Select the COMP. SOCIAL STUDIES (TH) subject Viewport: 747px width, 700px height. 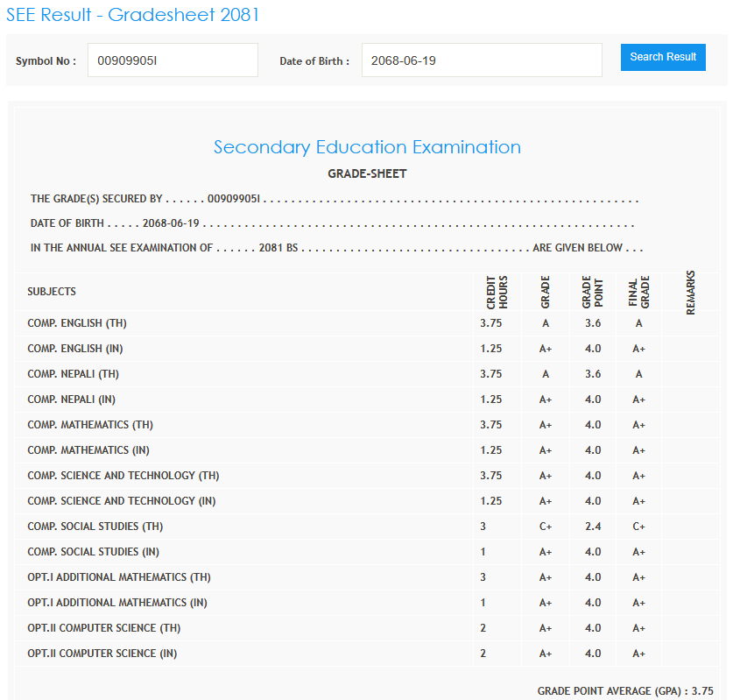[95, 527]
